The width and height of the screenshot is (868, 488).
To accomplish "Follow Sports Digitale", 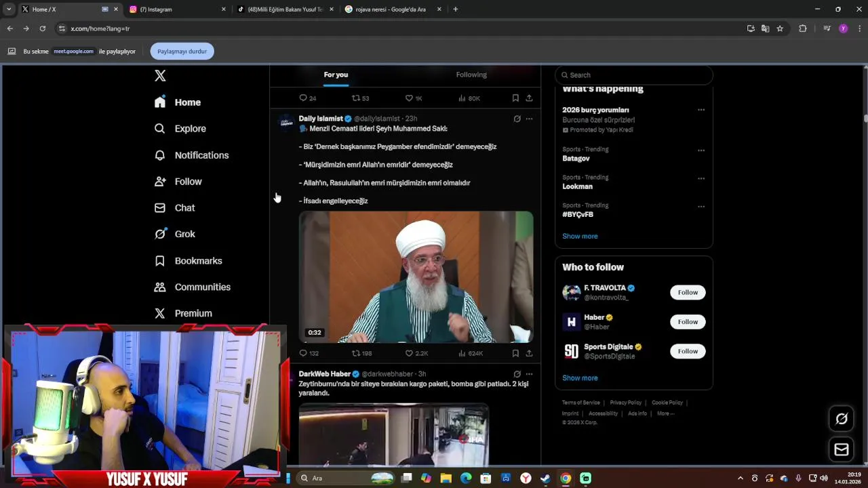I will click(x=688, y=351).
